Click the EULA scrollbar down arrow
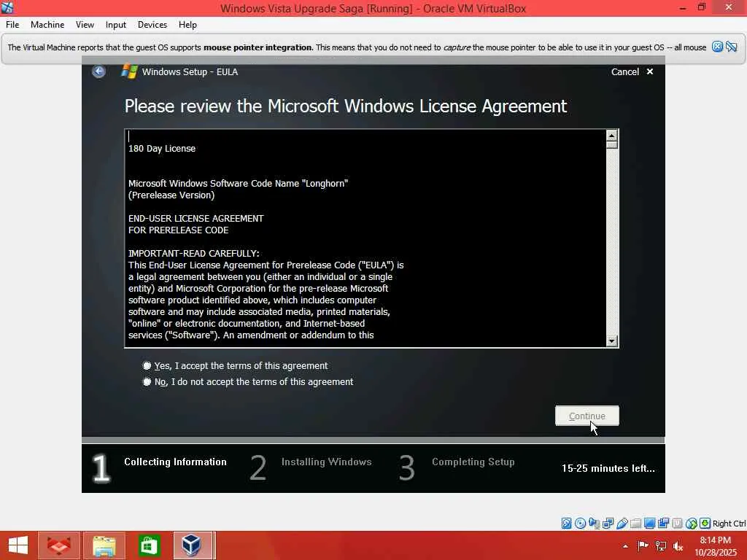Viewport: 747px width, 560px height. 612,341
